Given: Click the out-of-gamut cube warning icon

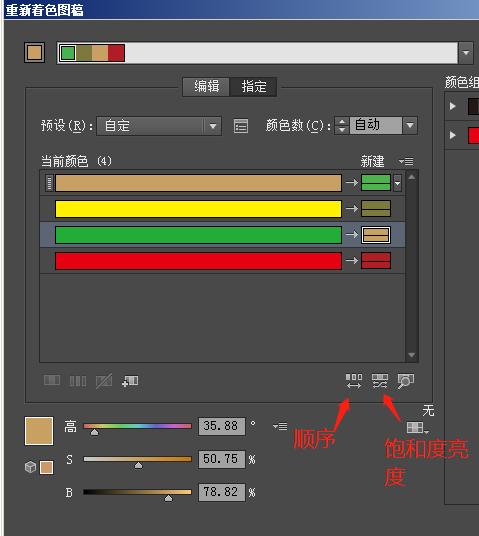Looking at the screenshot, I should (x=30, y=467).
